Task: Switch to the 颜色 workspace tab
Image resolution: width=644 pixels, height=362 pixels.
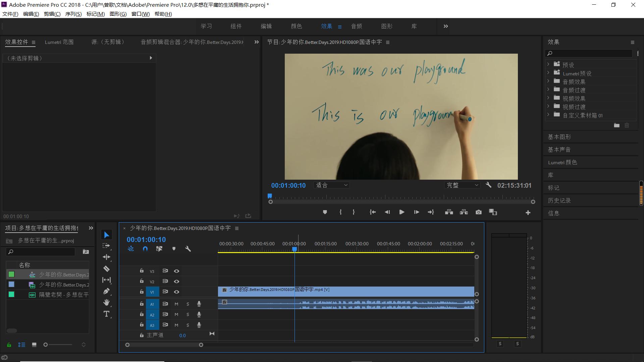Action: tap(296, 26)
